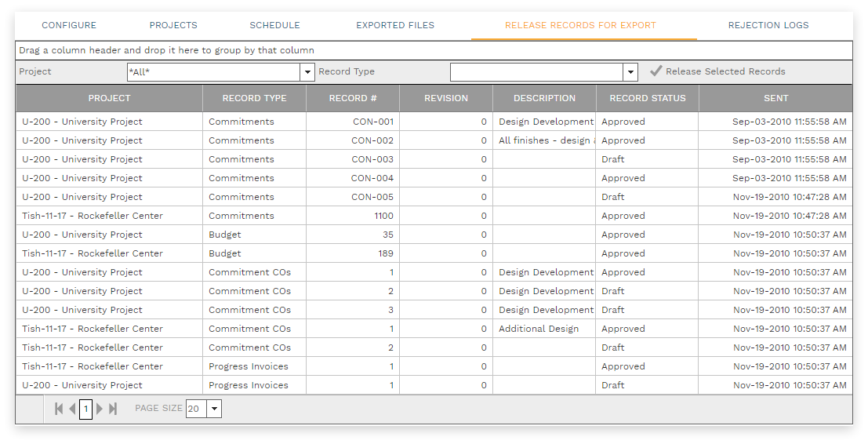Sort by the Record Type column header
Screen dimensions: 868x444
click(x=255, y=98)
